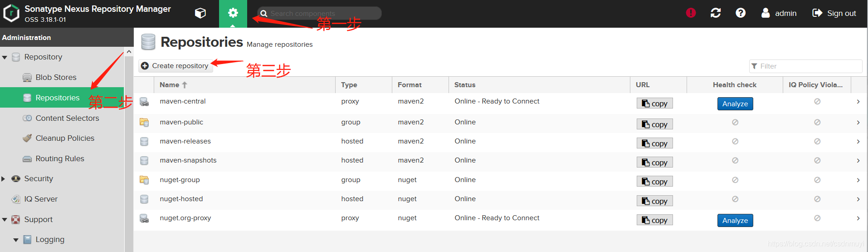Click the Support lifebuoy icon
Image resolution: width=868 pixels, height=252 pixels.
[x=16, y=219]
